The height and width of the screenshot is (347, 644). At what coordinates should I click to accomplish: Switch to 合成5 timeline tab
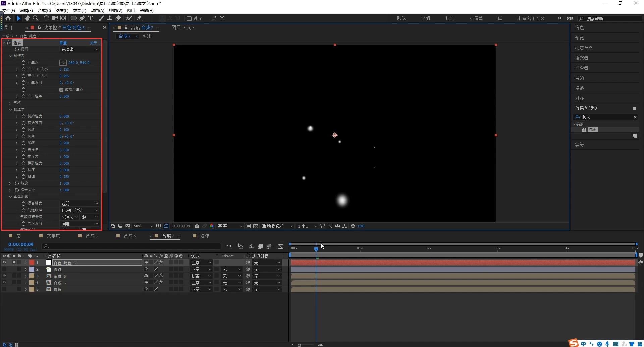point(92,236)
